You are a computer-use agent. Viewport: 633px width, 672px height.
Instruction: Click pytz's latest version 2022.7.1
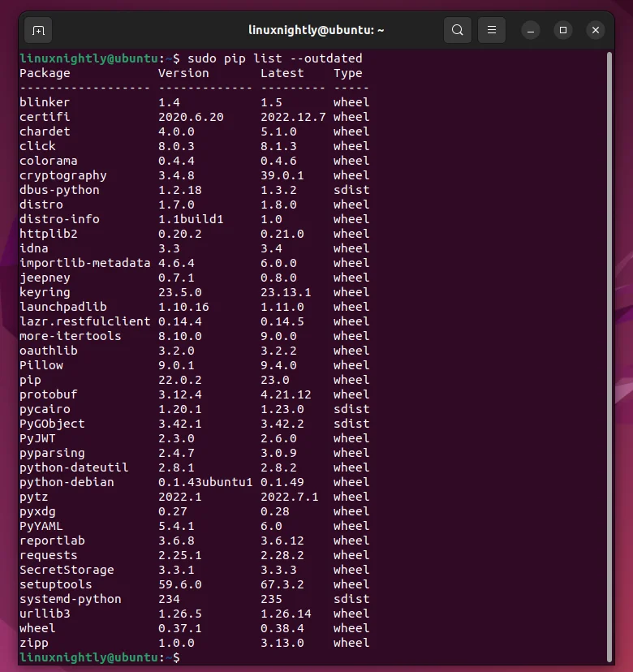(x=289, y=498)
